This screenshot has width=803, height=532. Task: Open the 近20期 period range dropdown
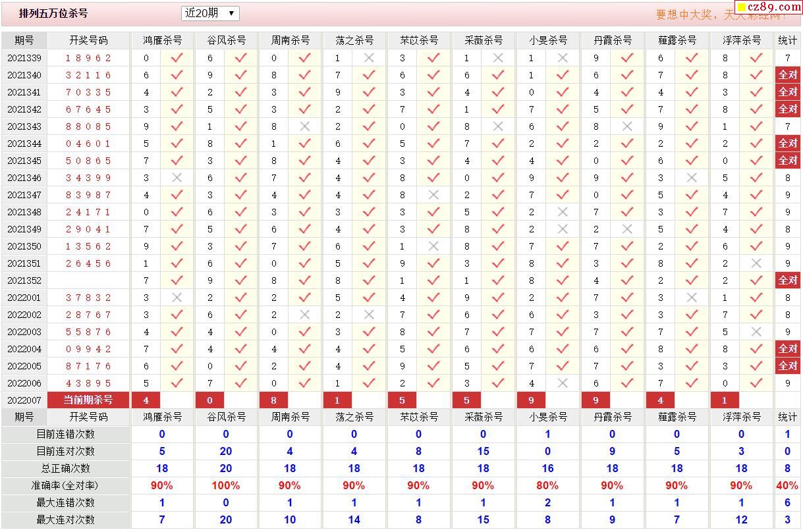210,13
